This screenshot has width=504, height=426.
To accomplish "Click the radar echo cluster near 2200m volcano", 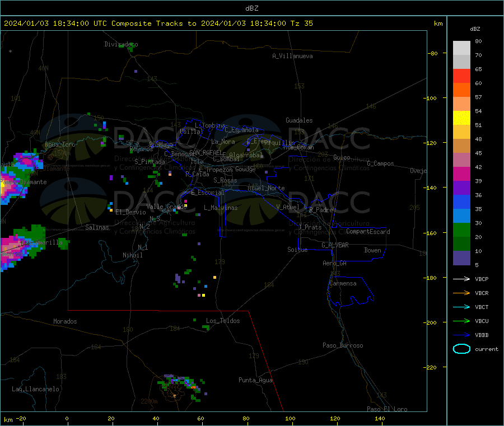I will click(183, 387).
